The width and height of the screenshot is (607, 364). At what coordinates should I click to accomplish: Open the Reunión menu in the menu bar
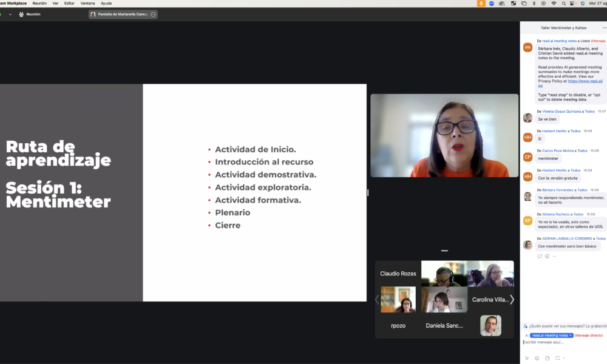coord(39,3)
